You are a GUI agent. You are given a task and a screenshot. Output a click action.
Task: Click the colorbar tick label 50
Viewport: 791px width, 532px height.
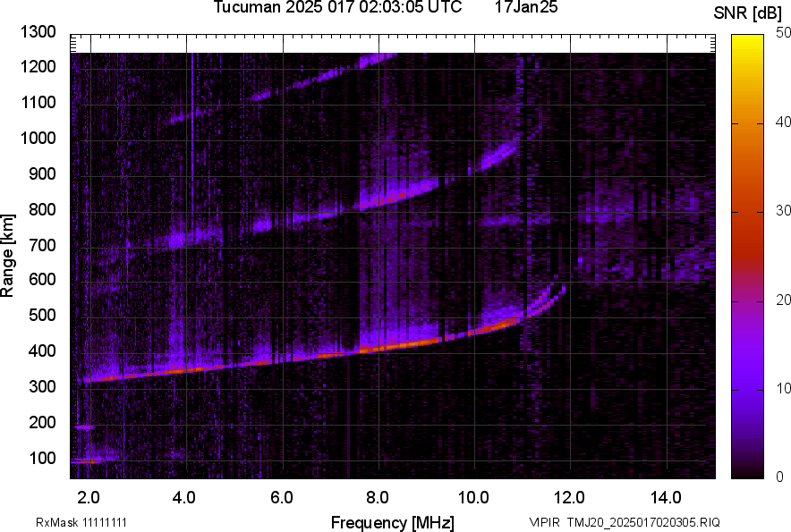[x=784, y=32]
